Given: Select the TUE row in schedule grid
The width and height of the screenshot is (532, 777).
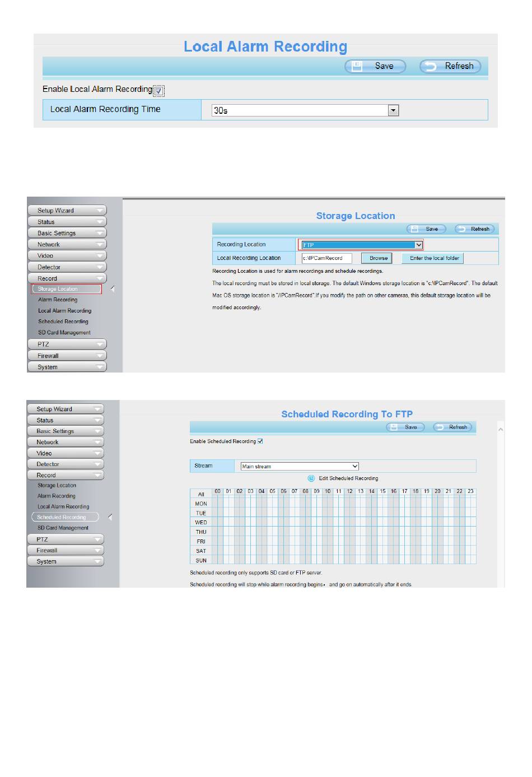Looking at the screenshot, I should click(201, 513).
